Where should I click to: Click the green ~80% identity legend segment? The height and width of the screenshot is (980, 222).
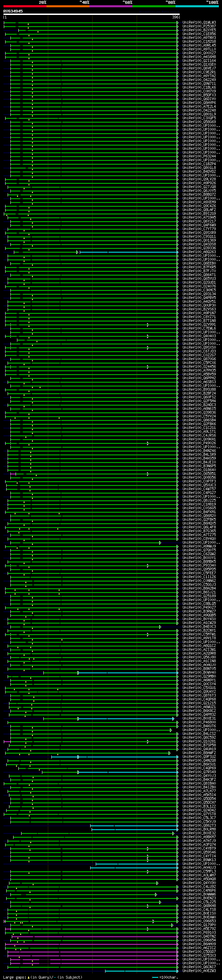[x=154, y=6]
